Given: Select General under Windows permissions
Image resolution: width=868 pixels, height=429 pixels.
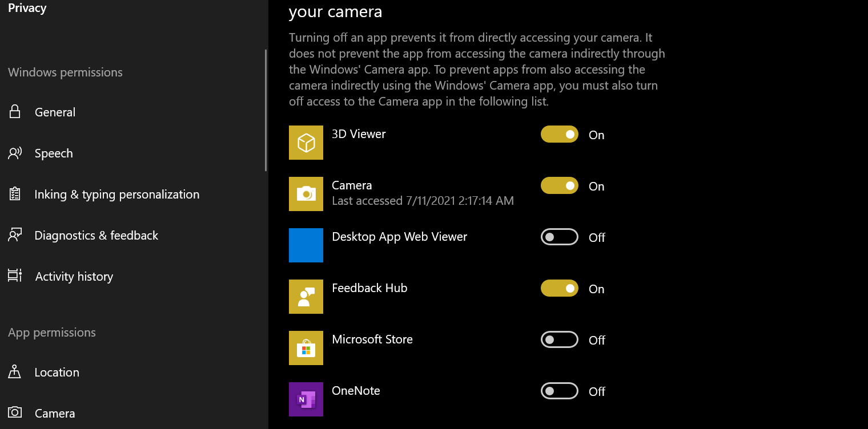Looking at the screenshot, I should 55,112.
